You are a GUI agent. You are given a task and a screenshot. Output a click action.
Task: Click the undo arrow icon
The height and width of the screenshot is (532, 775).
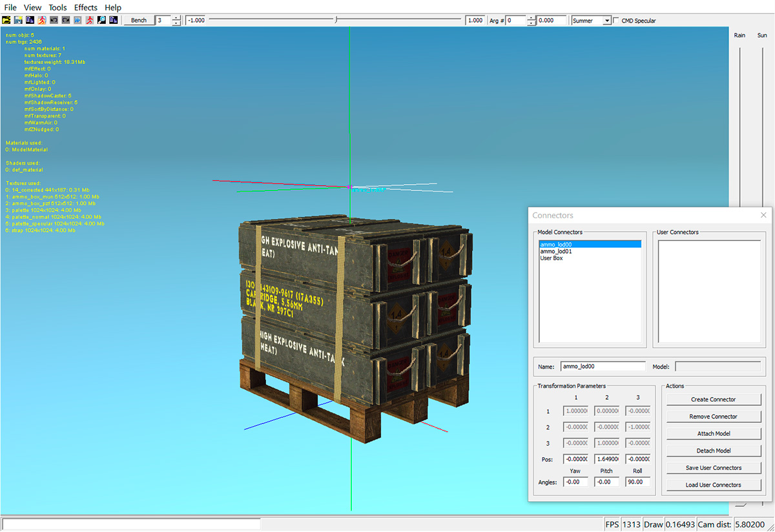coord(54,21)
